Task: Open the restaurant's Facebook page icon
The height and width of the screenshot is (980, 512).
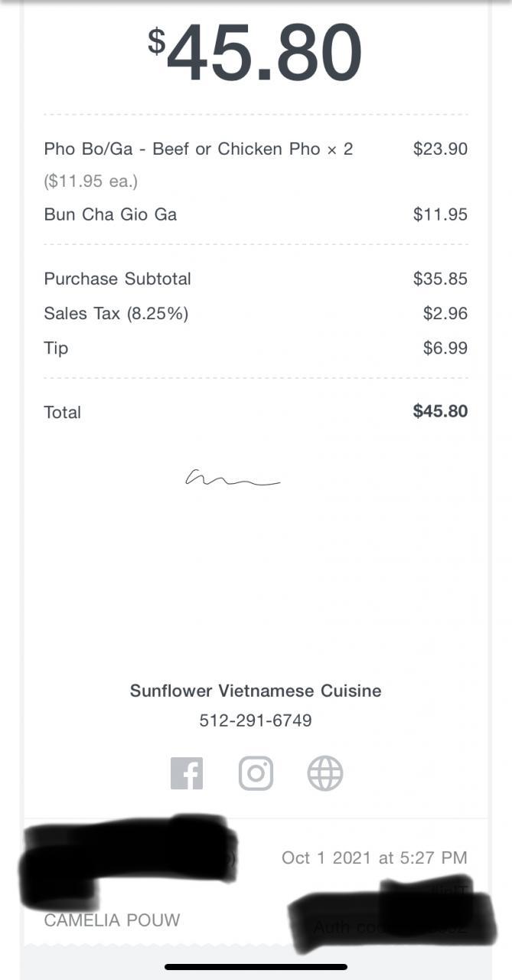Action: point(187,773)
